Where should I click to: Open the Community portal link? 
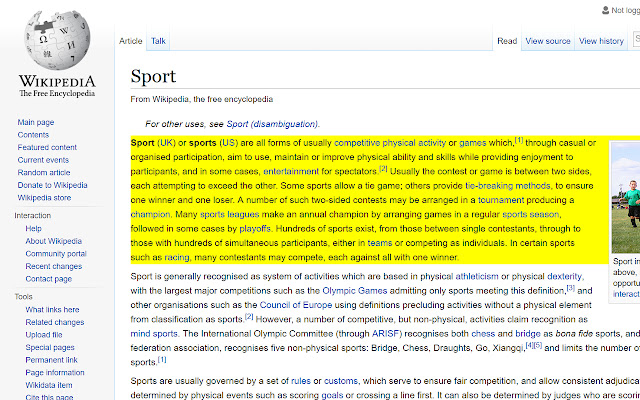click(x=56, y=254)
